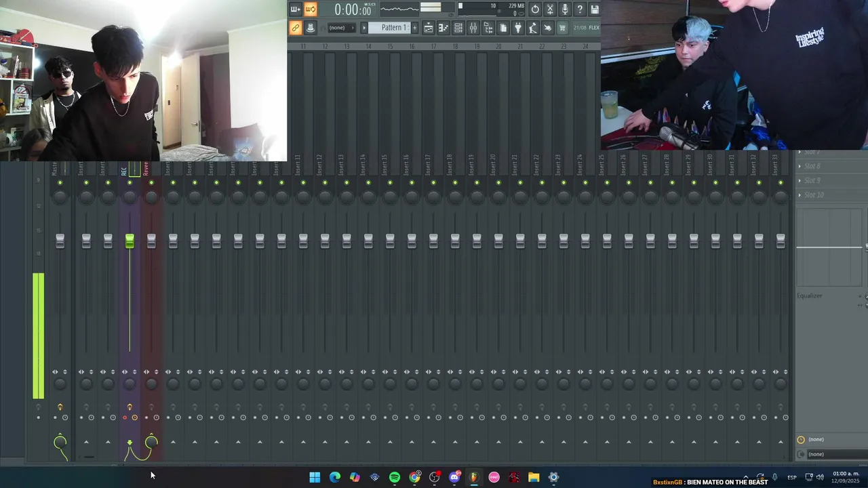Click the ESP language indicator
The image size is (868, 488).
pyautogui.click(x=792, y=478)
